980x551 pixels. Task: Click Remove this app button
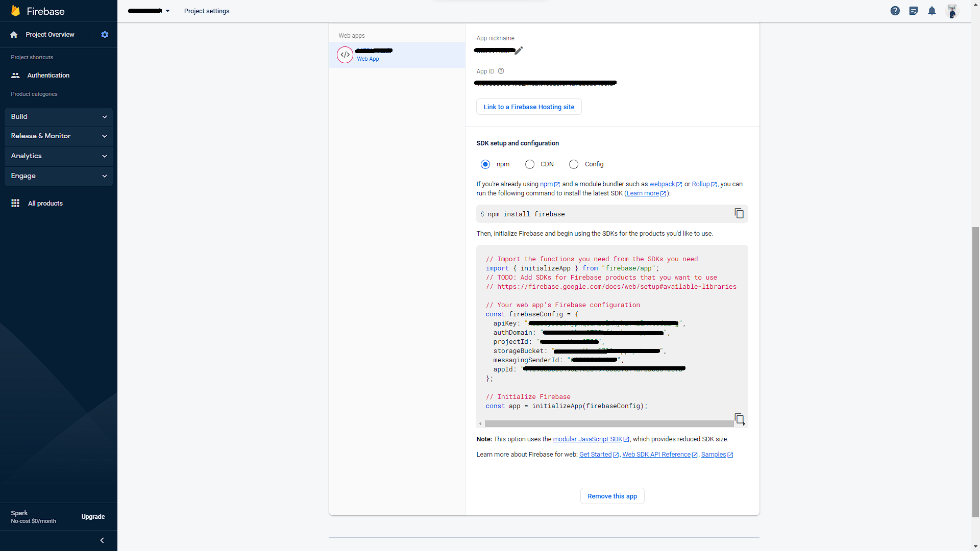tap(612, 496)
